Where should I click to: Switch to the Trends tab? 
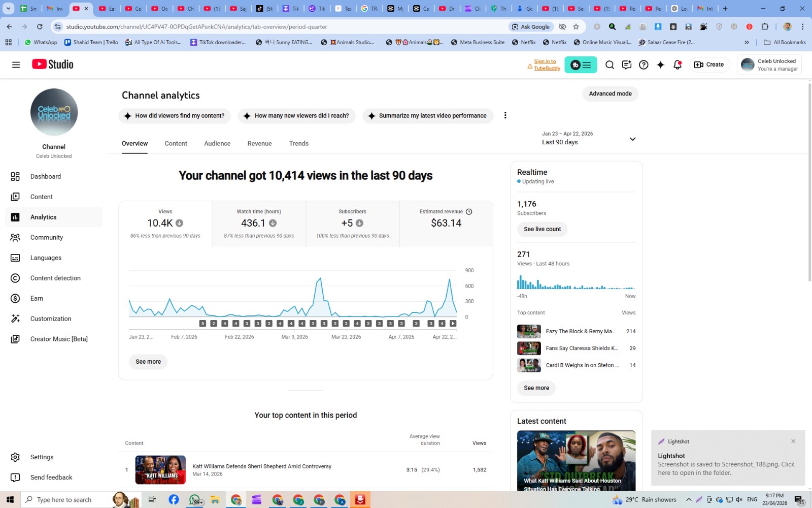click(x=299, y=144)
